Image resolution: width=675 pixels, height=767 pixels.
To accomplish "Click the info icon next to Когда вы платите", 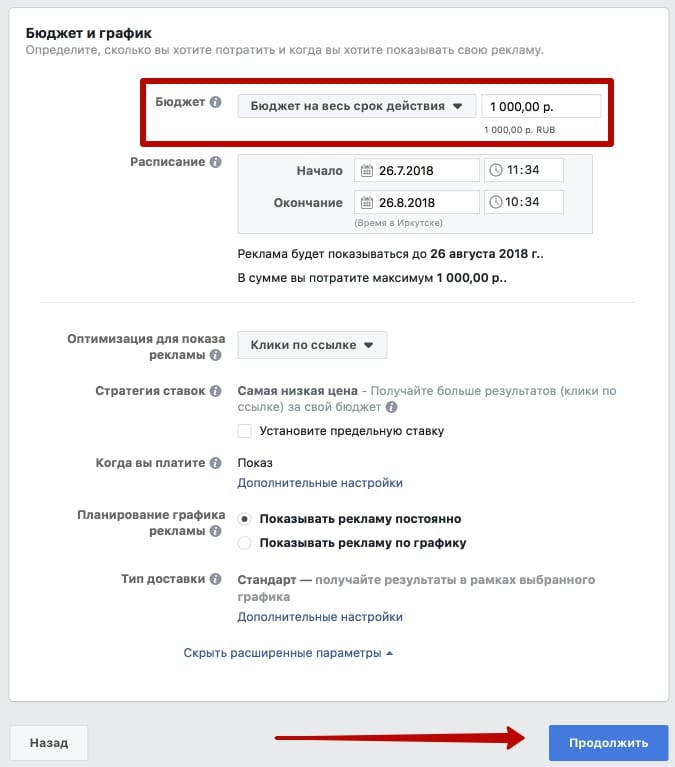I will pyautogui.click(x=215, y=463).
